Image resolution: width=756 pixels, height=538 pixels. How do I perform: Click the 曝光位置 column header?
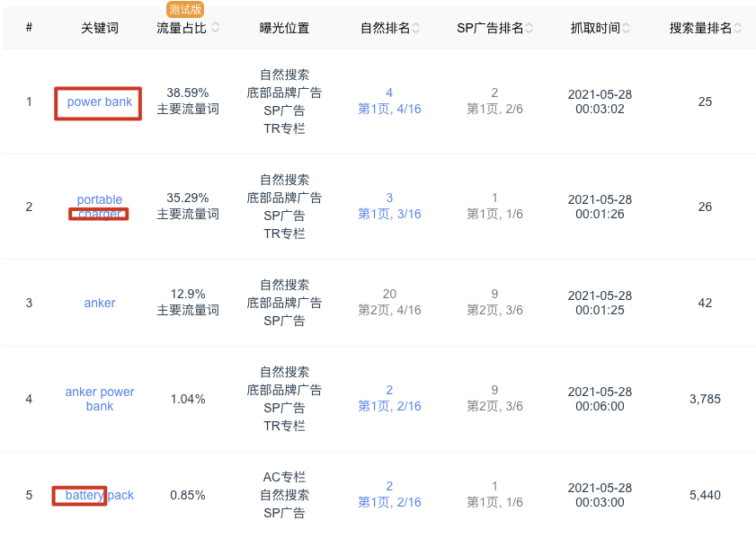(285, 28)
